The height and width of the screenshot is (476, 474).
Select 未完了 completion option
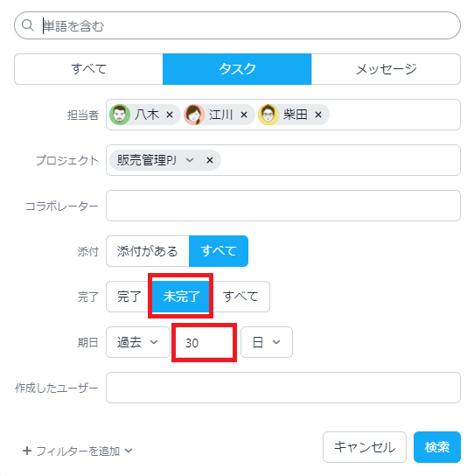pyautogui.click(x=181, y=297)
